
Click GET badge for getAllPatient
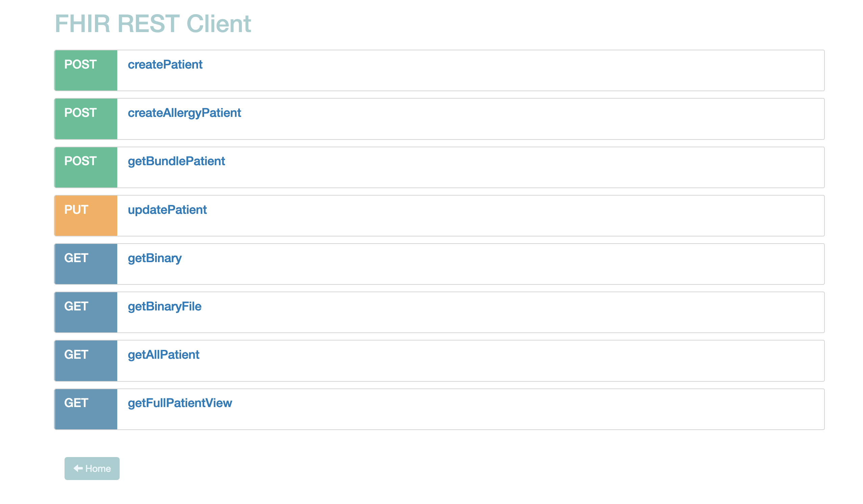click(85, 360)
